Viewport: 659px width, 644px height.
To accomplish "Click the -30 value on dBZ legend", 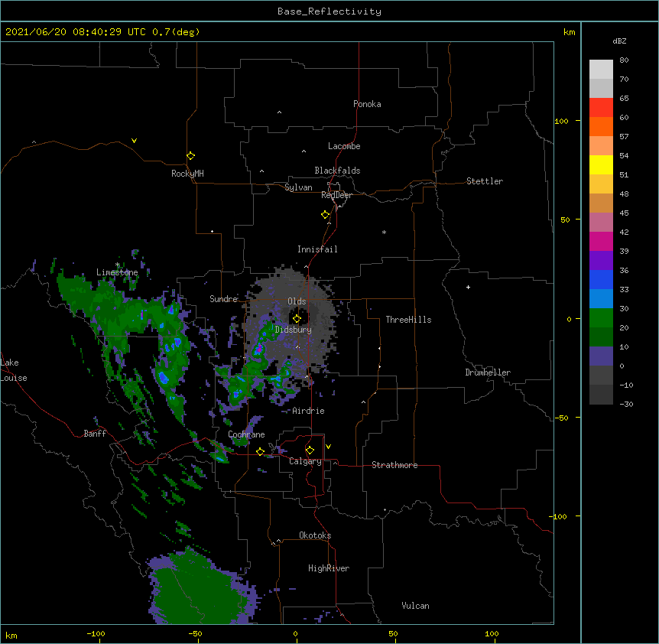I will [x=626, y=405].
